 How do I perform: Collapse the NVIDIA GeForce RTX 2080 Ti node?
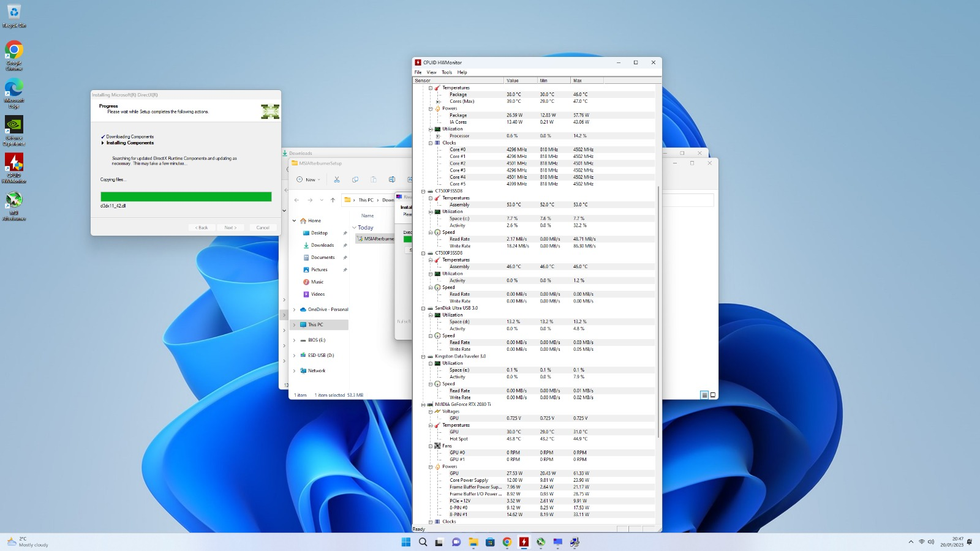coord(423,405)
